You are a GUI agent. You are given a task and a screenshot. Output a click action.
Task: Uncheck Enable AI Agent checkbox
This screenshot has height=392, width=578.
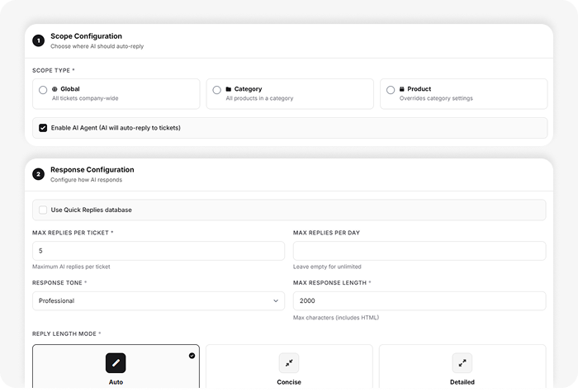(43, 128)
